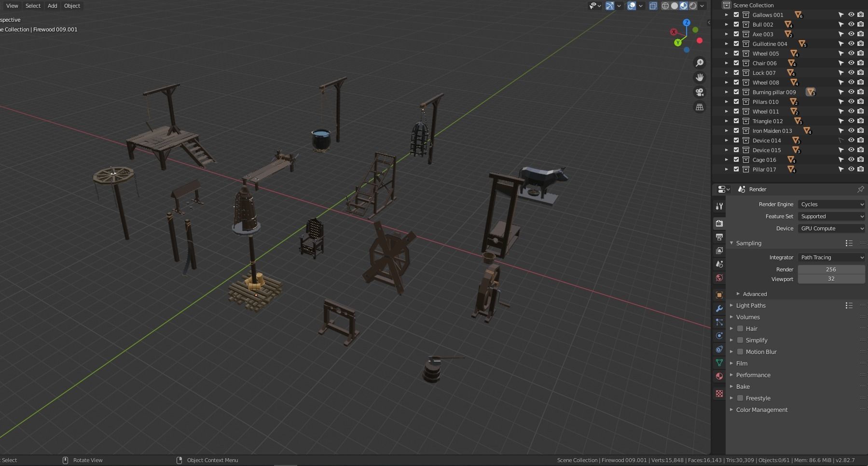The height and width of the screenshot is (466, 868).
Task: Switch perspective/orthographic with grid icon
Action: tap(700, 107)
